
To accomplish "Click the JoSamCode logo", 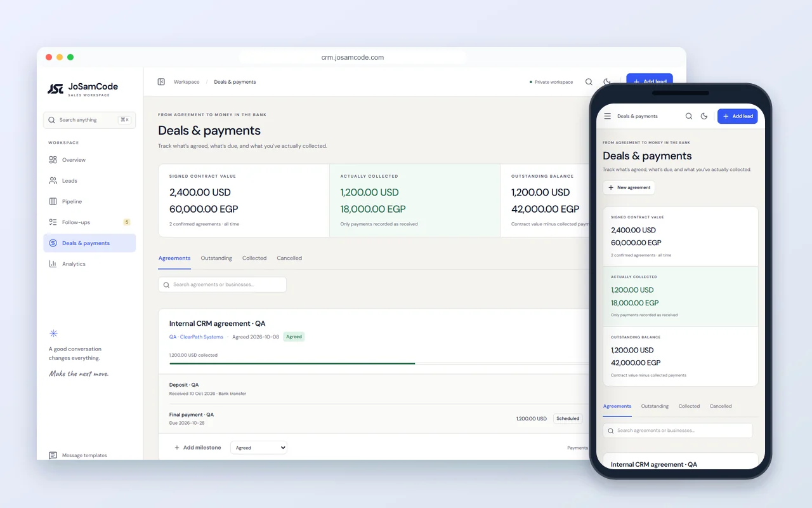I will 83,89.
